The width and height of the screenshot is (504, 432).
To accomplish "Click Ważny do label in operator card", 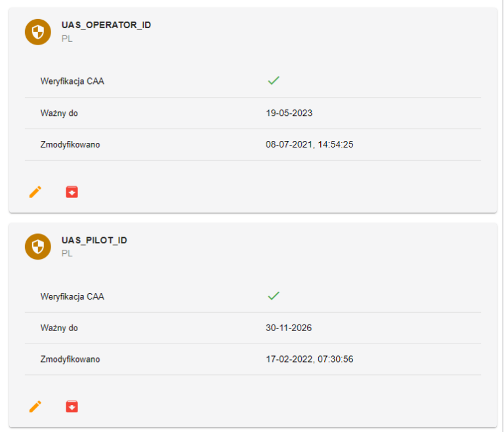I will (59, 113).
